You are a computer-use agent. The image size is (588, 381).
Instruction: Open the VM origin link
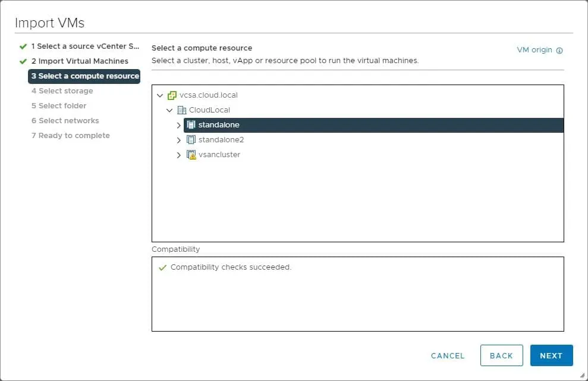pyautogui.click(x=534, y=50)
